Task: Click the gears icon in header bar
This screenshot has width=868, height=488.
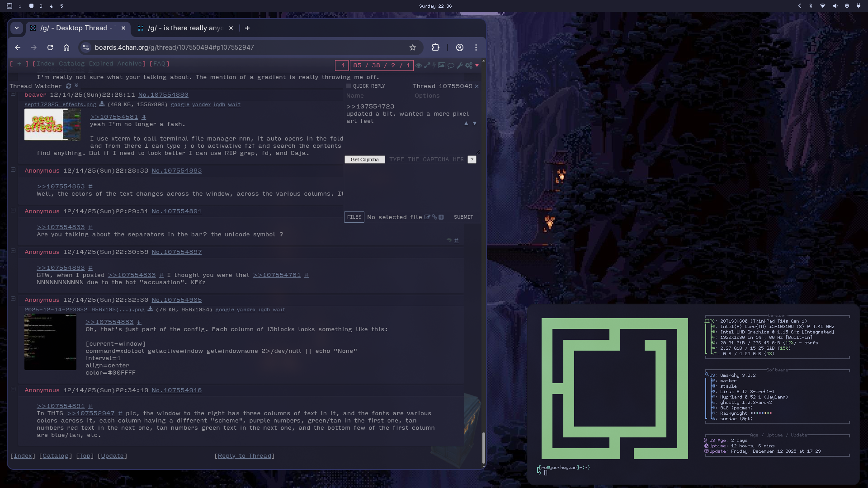Action: click(x=469, y=66)
